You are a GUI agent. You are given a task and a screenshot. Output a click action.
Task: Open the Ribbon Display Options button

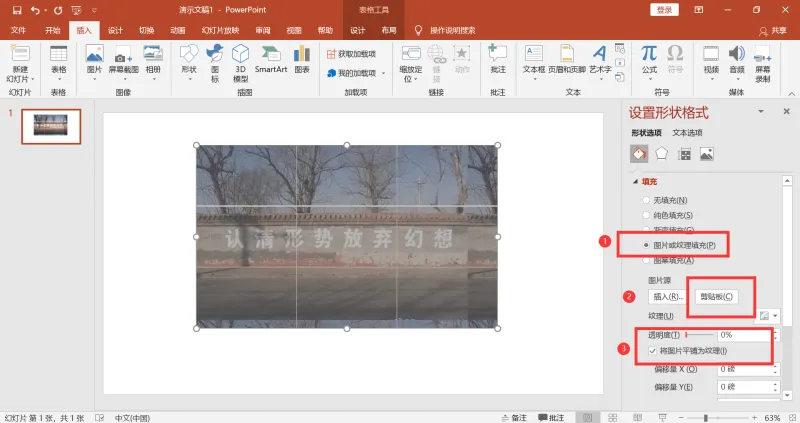(x=698, y=10)
